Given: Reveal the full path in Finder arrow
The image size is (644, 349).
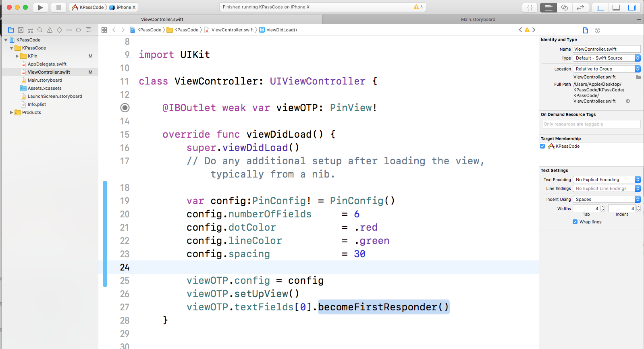Looking at the screenshot, I should [628, 101].
